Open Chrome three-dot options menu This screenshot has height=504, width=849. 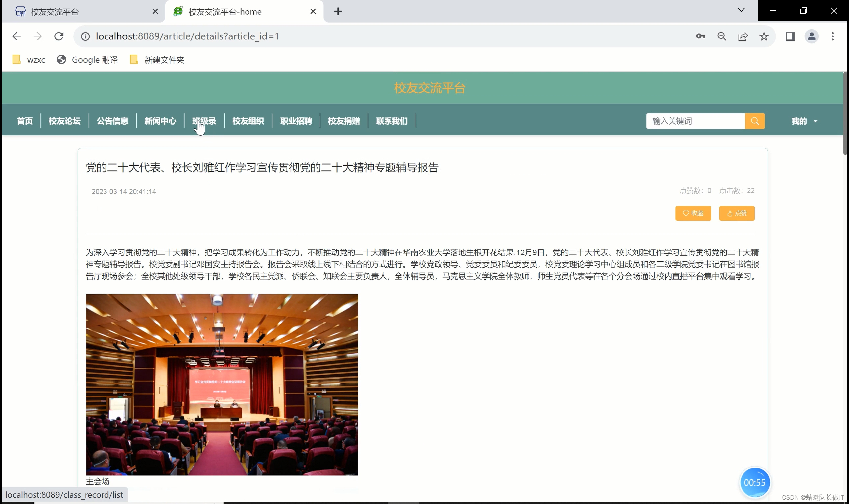point(832,36)
